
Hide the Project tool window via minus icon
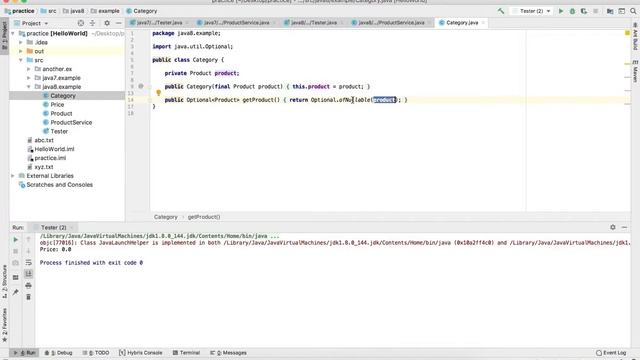point(118,23)
